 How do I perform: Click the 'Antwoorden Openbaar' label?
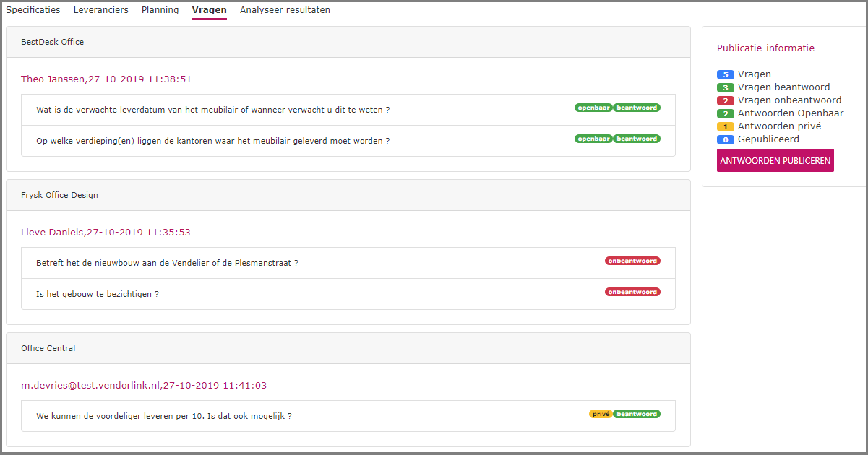tap(791, 113)
